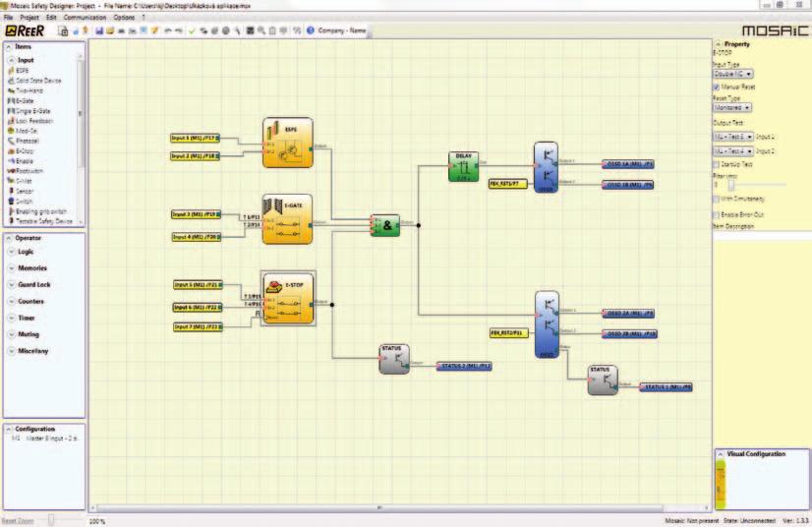Select the M1 Master entry in Configuration
This screenshot has width=812, height=527.
coord(44,439)
